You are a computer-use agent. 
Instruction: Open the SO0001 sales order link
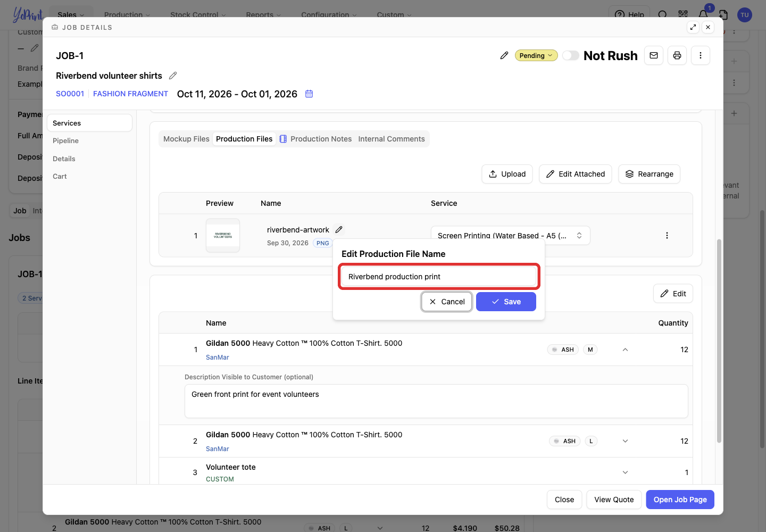(70, 94)
